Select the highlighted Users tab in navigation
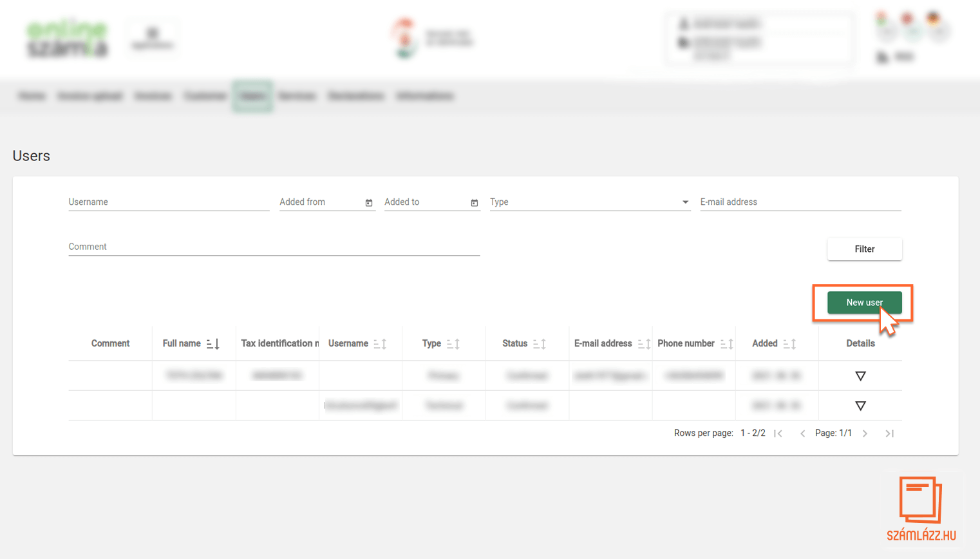 point(252,96)
